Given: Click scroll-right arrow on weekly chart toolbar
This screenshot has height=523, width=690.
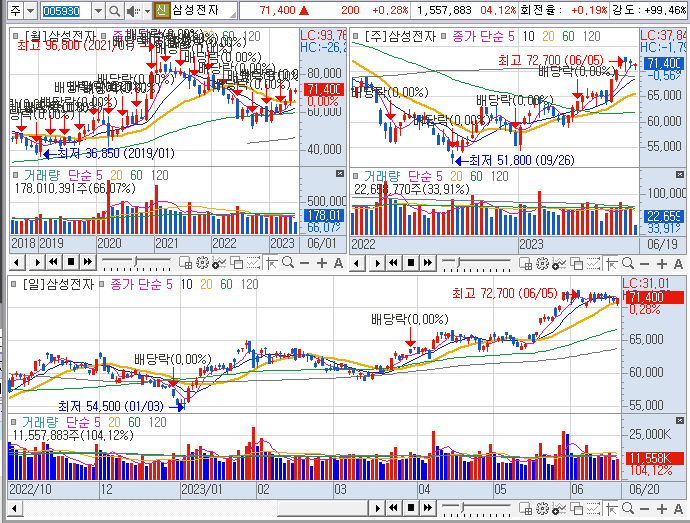Looking at the screenshot, I should pyautogui.click(x=377, y=263).
